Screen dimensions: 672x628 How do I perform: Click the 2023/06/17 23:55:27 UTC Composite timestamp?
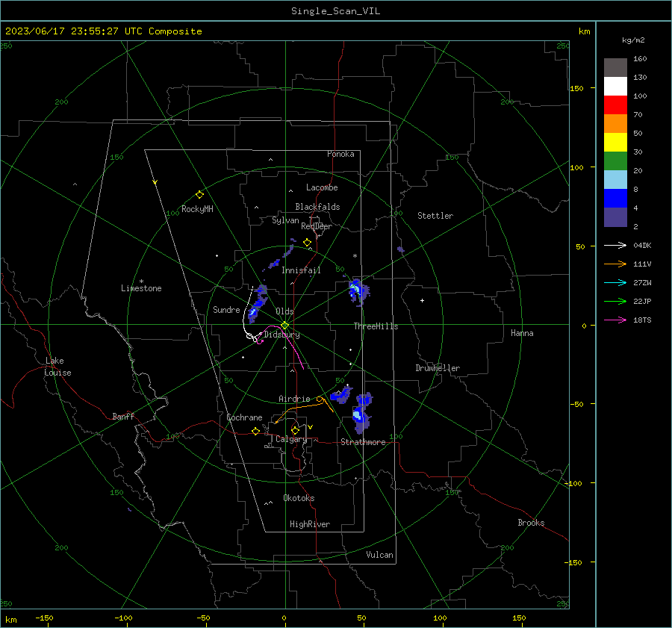click(103, 31)
